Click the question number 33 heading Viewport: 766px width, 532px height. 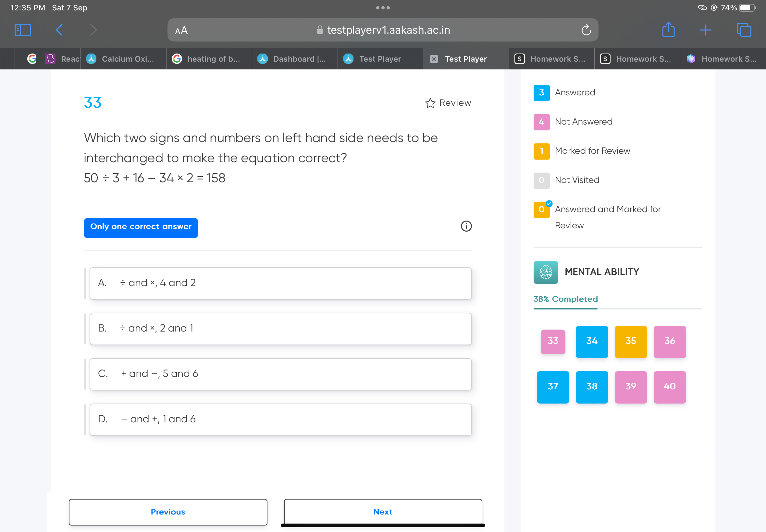coord(93,102)
